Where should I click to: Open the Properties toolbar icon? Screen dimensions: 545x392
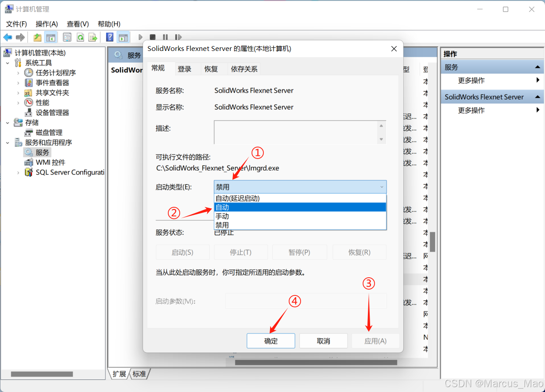pos(67,38)
